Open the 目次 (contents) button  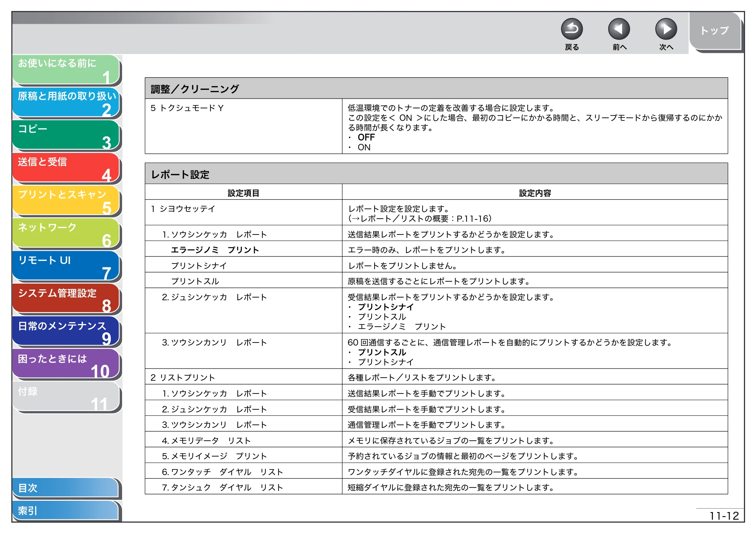tap(65, 488)
